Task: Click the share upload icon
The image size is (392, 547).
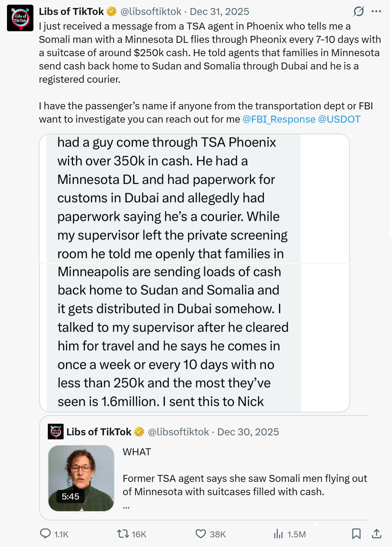Action: click(376, 534)
